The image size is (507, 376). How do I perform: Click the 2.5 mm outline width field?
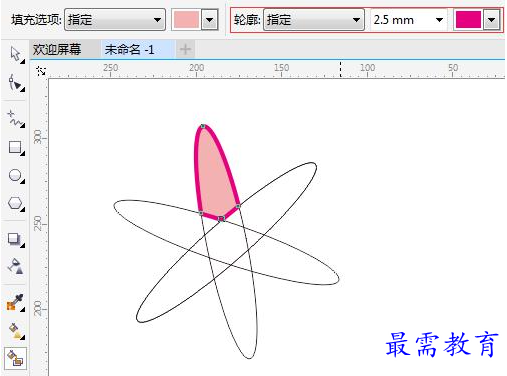click(x=408, y=20)
